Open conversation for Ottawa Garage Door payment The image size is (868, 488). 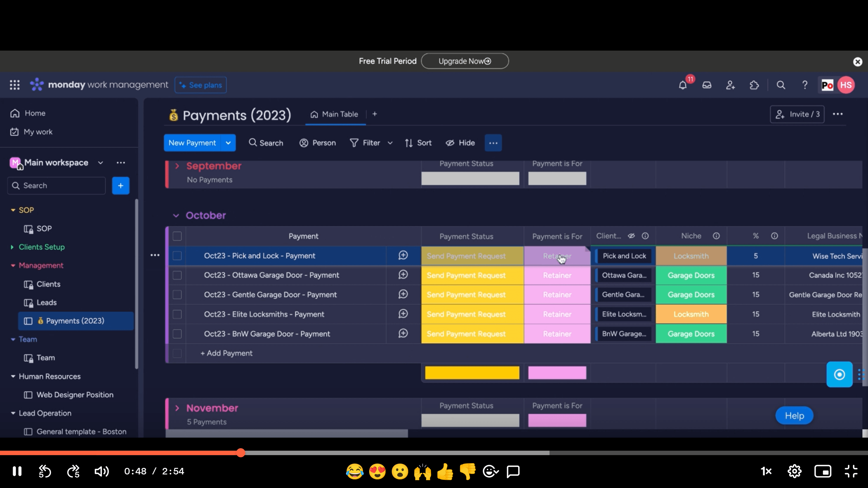tap(403, 275)
